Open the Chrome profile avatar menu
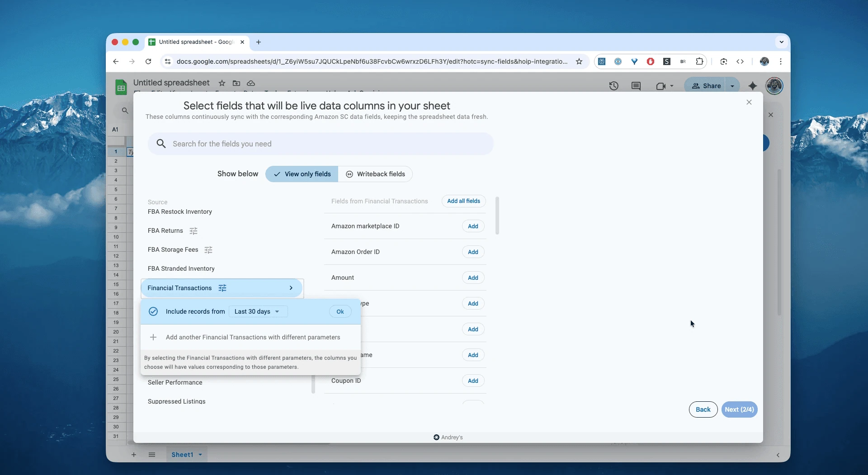 click(764, 61)
